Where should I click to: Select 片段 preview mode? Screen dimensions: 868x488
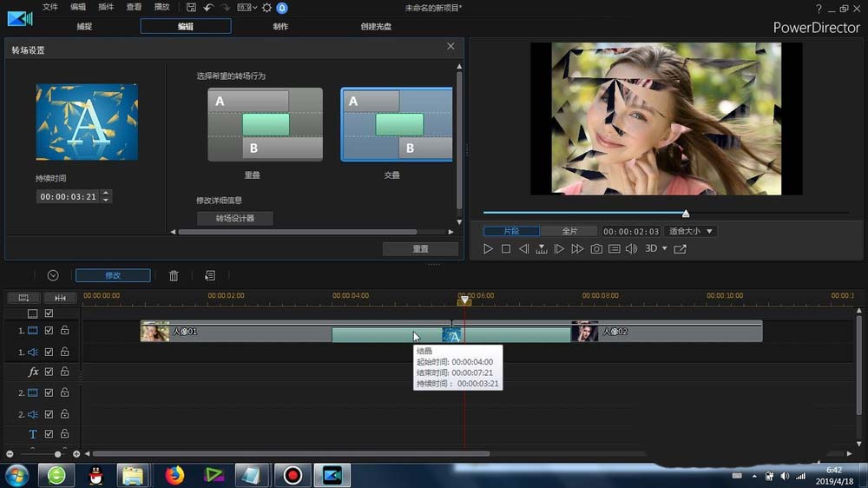coord(511,231)
